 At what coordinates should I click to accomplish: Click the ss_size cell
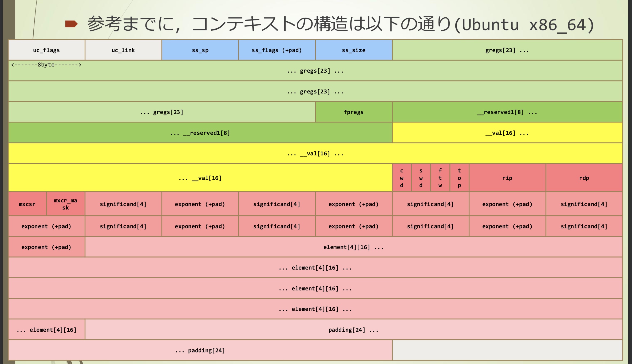pyautogui.click(x=354, y=50)
